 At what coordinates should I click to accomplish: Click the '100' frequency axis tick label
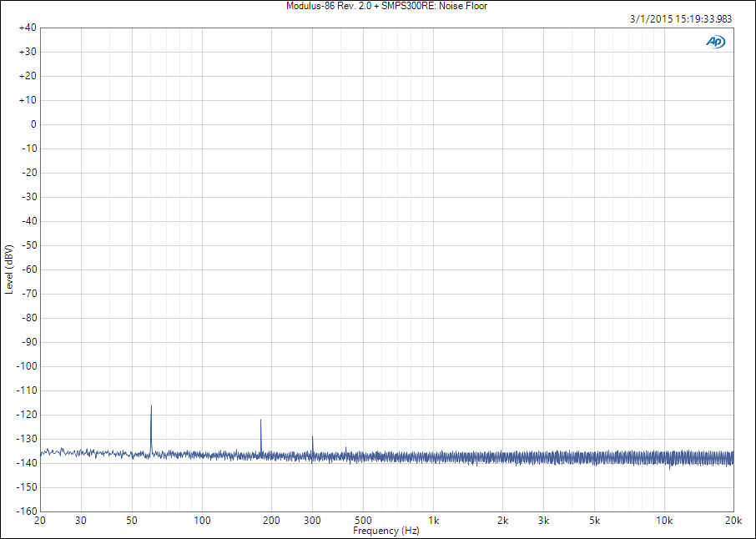coord(202,521)
